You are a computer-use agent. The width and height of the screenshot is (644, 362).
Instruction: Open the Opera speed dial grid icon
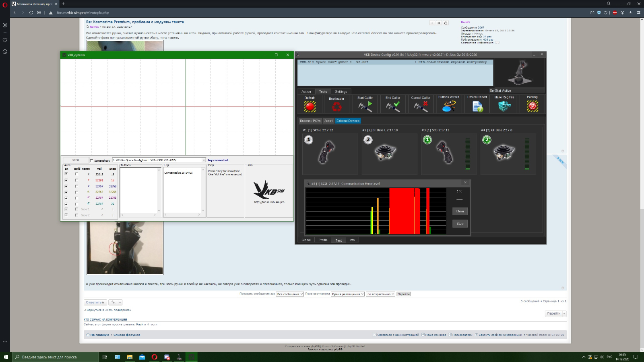[39, 12]
